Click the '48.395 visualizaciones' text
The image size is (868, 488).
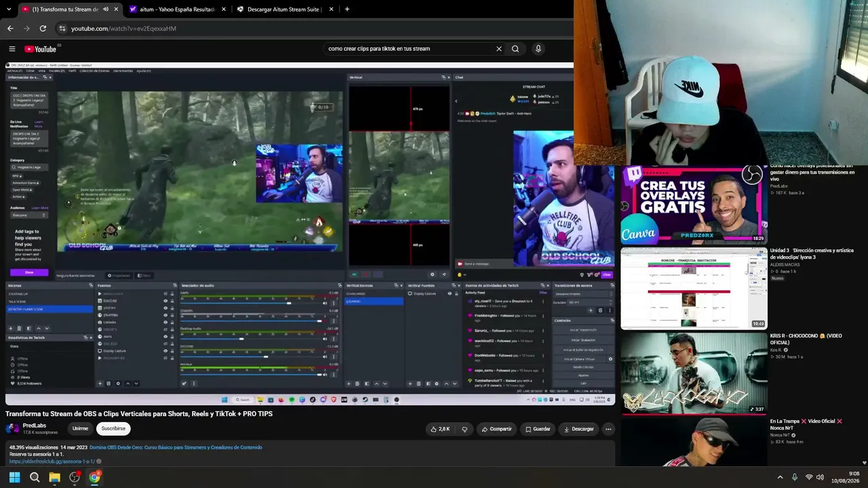click(34, 447)
